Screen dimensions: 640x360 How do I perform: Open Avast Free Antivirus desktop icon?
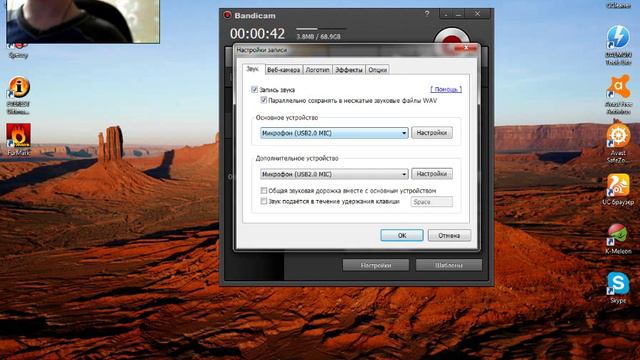coord(618,95)
